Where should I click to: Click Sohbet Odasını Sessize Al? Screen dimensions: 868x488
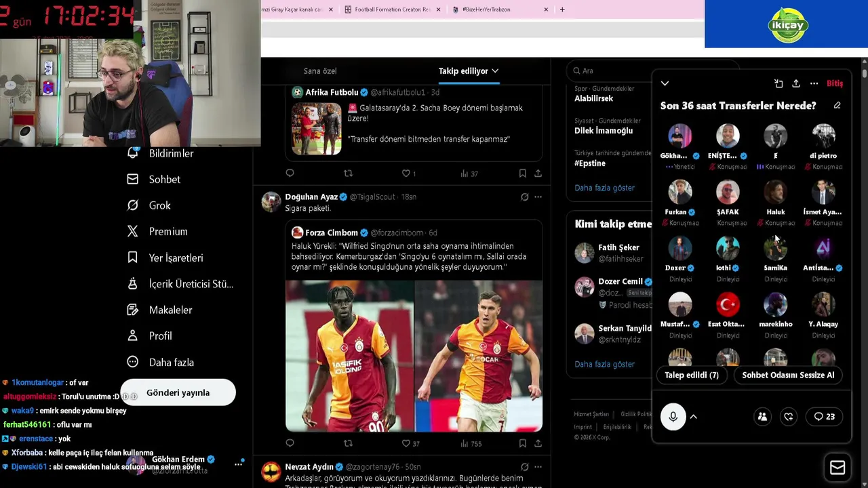(788, 375)
